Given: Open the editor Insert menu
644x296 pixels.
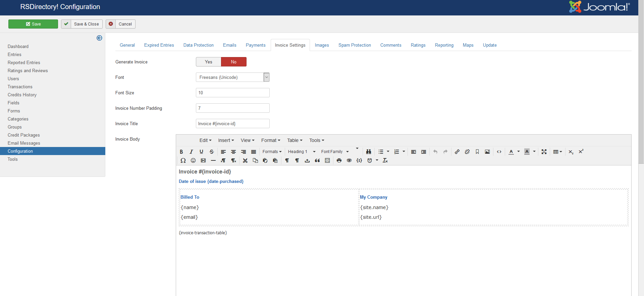Looking at the screenshot, I should [226, 140].
